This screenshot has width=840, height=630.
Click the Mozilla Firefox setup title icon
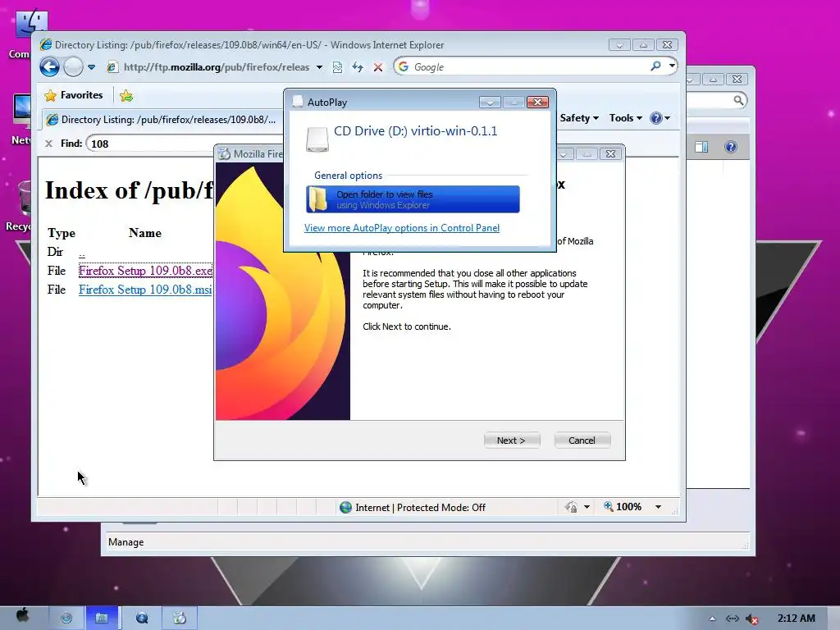coord(225,153)
